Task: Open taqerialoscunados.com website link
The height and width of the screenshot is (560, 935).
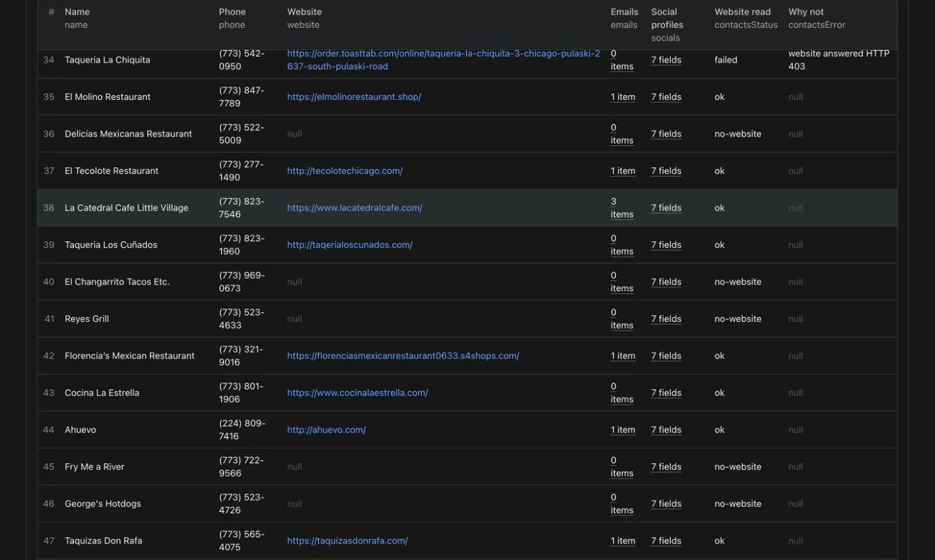Action: click(x=350, y=245)
